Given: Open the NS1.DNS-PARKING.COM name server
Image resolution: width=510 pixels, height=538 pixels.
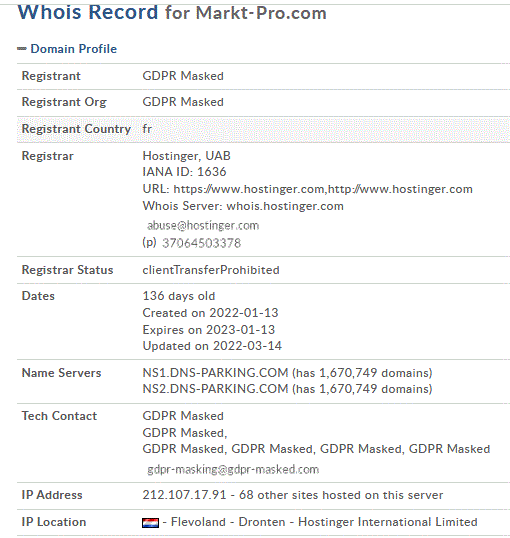Looking at the screenshot, I should 215,373.
